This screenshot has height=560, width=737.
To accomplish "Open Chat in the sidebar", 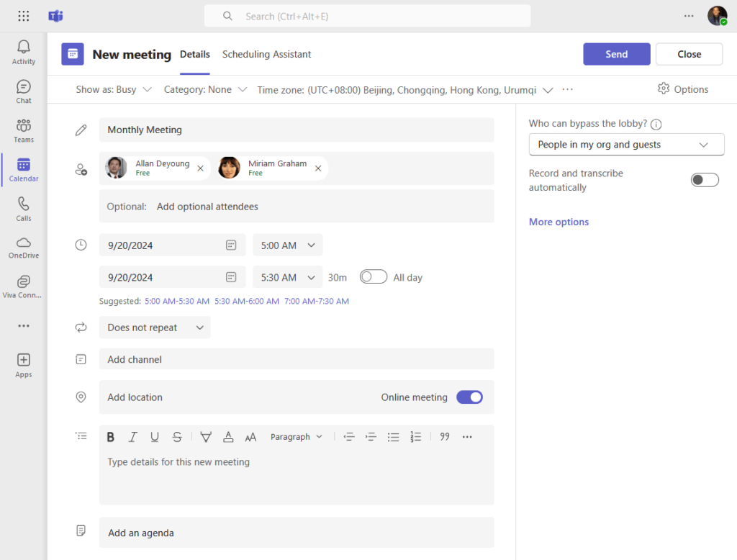I will tap(24, 91).
